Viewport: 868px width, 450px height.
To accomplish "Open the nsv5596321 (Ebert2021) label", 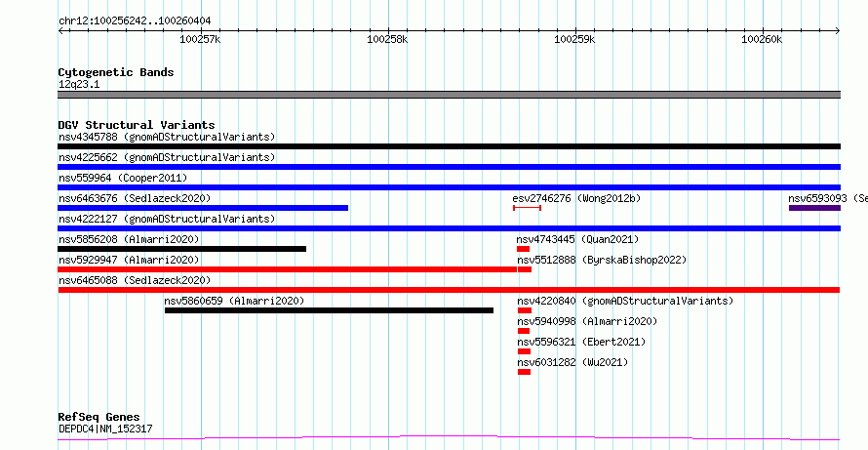I will click(x=581, y=342).
